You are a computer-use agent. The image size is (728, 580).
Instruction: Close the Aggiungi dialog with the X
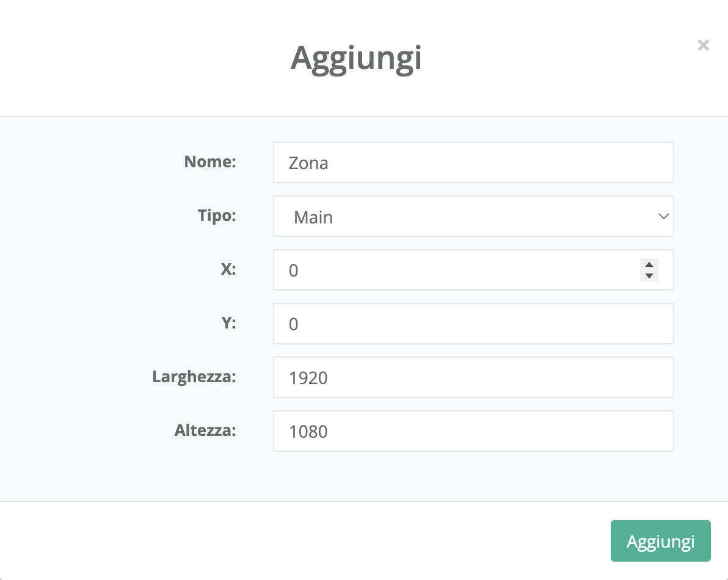click(x=703, y=45)
